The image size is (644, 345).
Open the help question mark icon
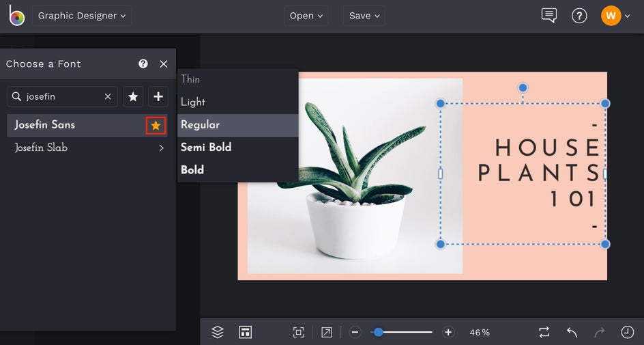pyautogui.click(x=579, y=16)
